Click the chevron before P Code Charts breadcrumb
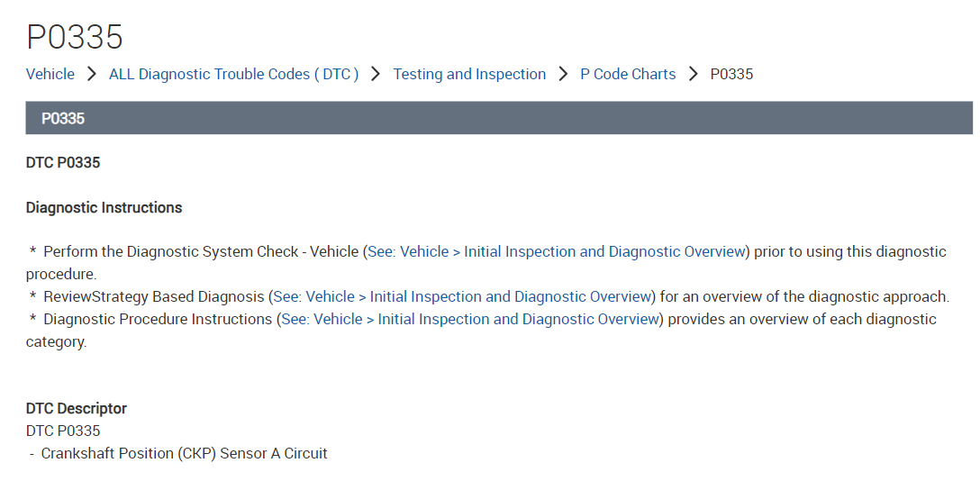The width and height of the screenshot is (980, 481). (563, 74)
